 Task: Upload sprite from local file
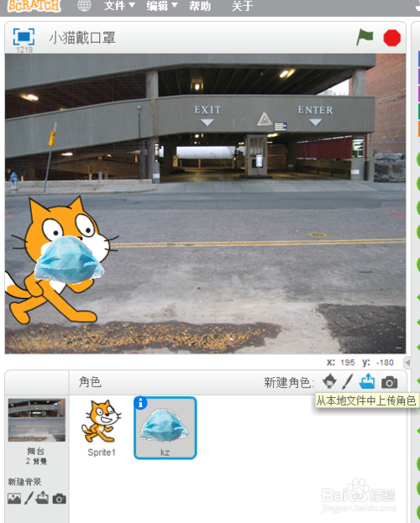tap(367, 382)
